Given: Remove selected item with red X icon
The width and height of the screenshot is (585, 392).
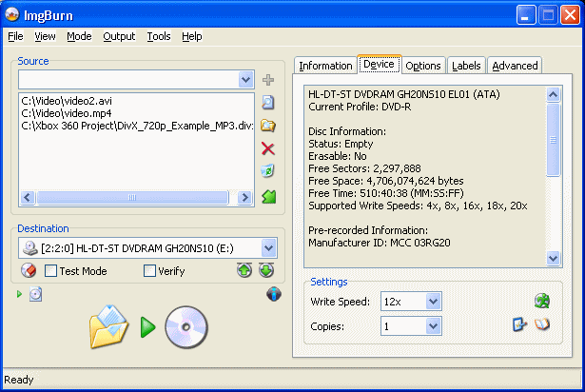Looking at the screenshot, I should click(268, 148).
